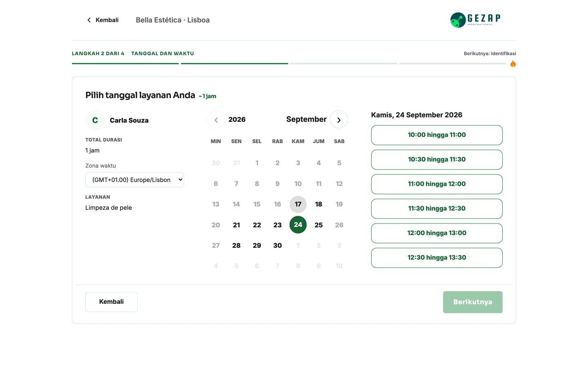The width and height of the screenshot is (588, 368).
Task: Select September 17 in the calendar
Action: click(x=298, y=204)
